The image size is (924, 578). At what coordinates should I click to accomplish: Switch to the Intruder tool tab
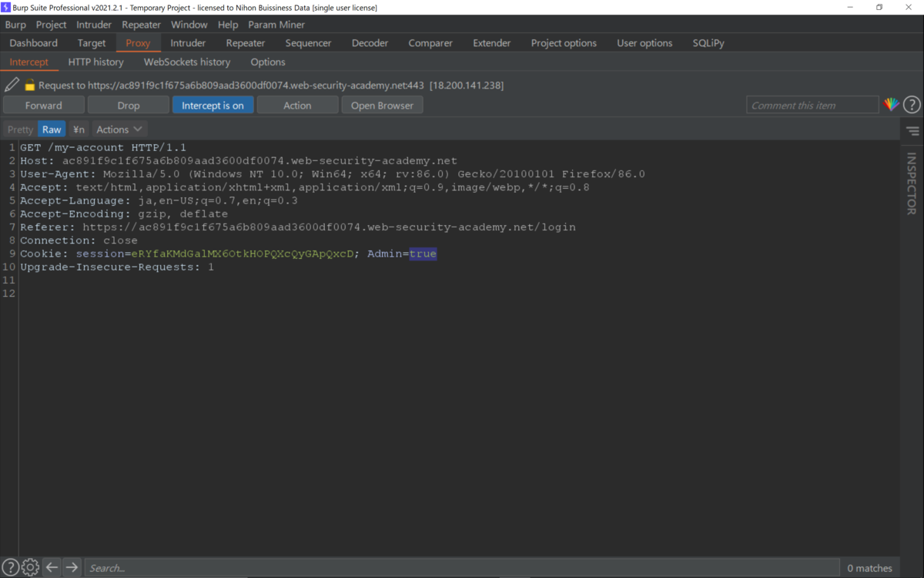coord(188,43)
